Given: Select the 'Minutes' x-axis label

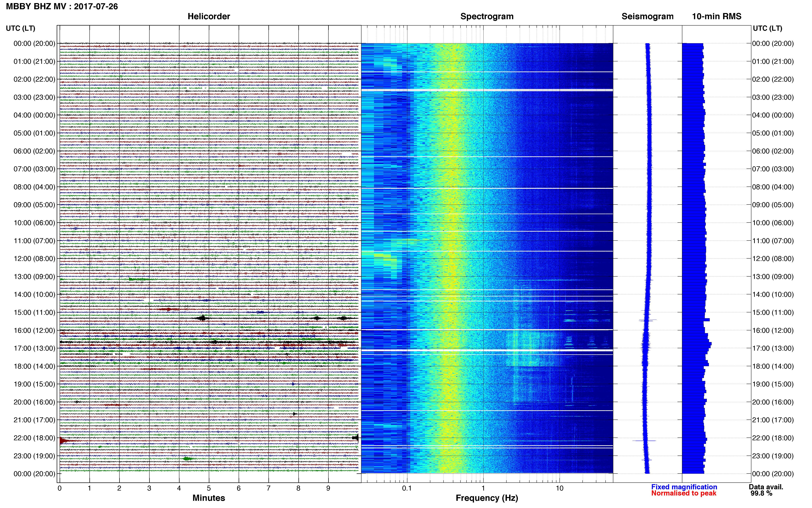Looking at the screenshot, I should (208, 498).
